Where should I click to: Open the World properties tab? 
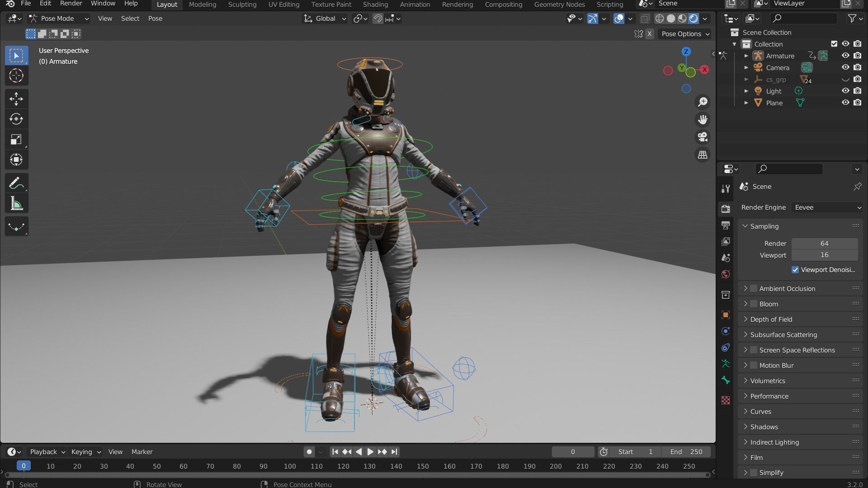pos(726,274)
